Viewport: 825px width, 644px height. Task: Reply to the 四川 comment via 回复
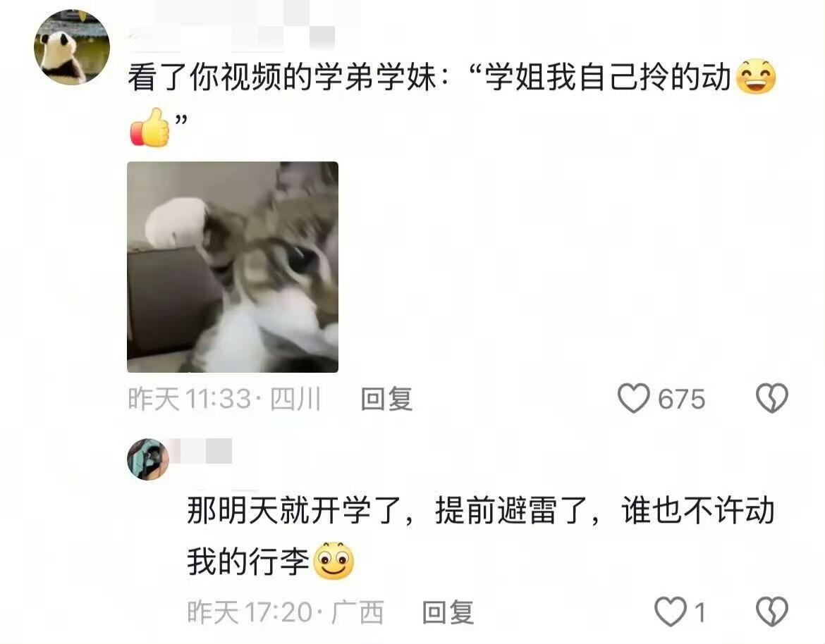tap(386, 399)
